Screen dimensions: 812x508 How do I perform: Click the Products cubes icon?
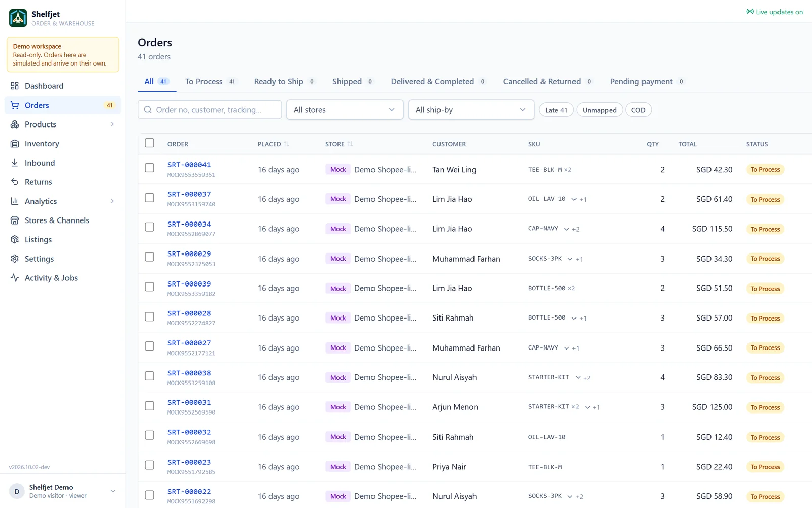click(x=15, y=124)
